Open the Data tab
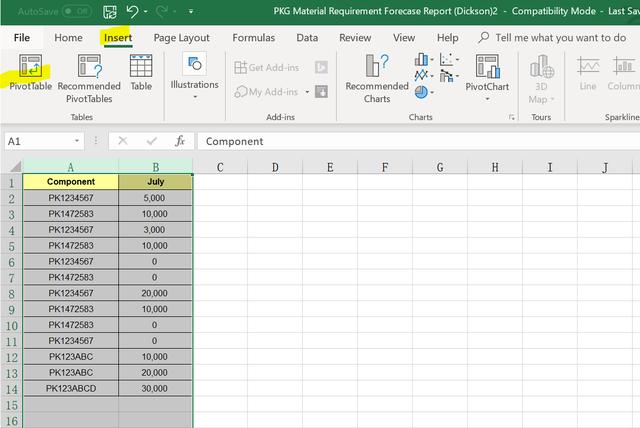 307,38
